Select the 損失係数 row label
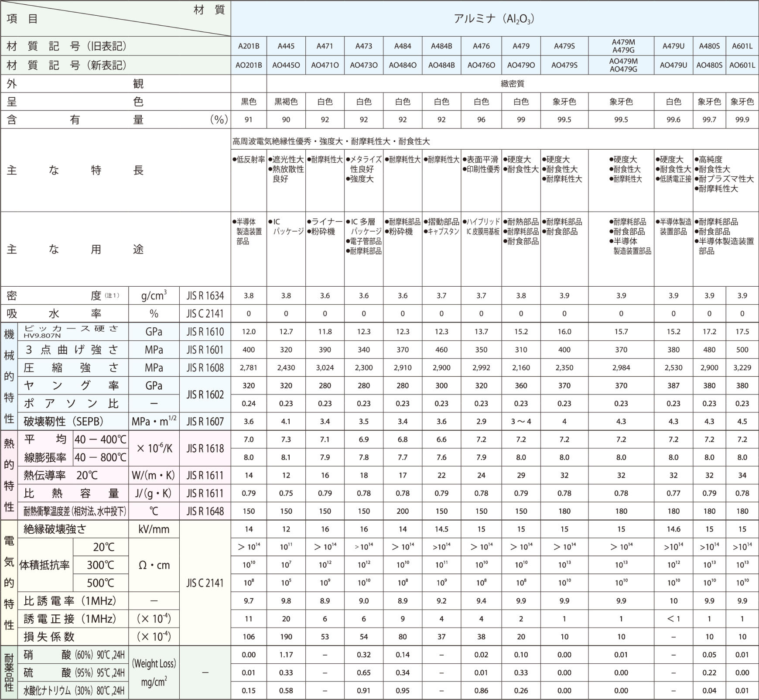Viewport: 759px width, 700px height. [49, 637]
